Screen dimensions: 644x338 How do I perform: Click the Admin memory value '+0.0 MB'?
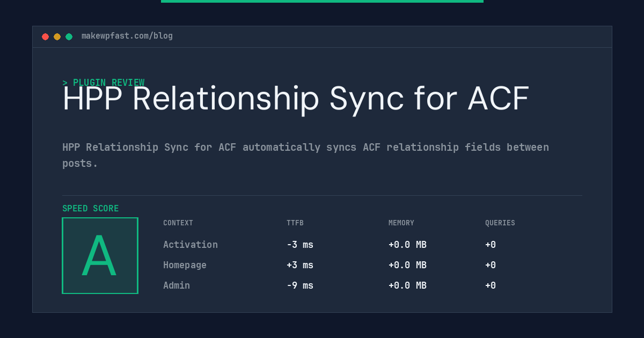(x=407, y=285)
